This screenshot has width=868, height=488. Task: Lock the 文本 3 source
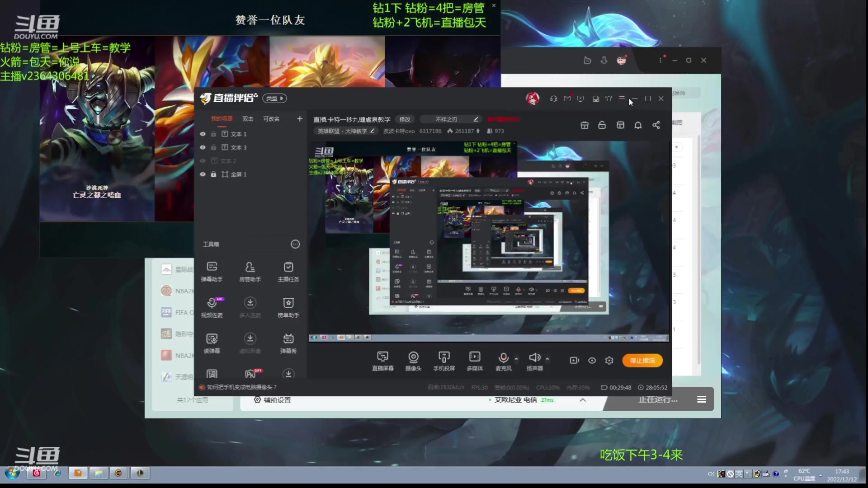(x=213, y=147)
